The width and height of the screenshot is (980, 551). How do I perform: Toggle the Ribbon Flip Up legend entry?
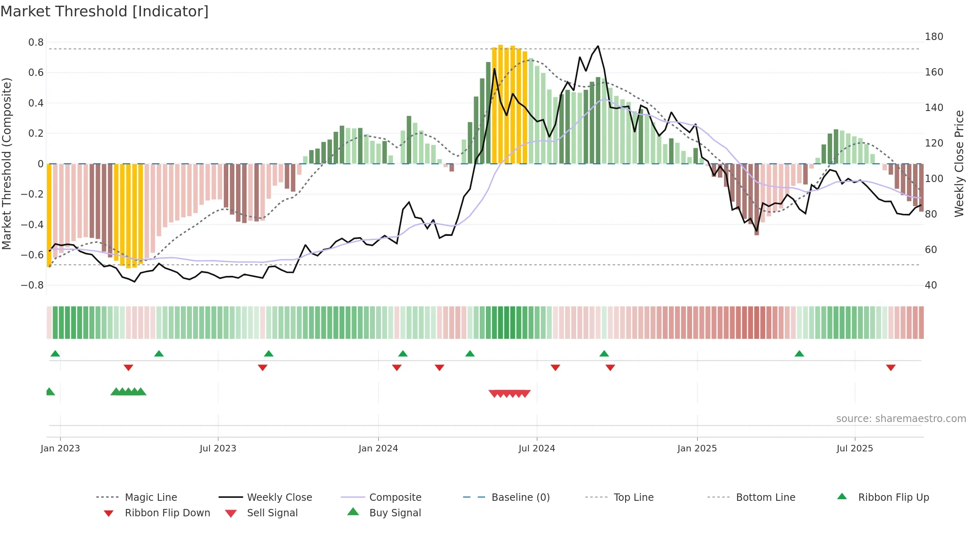point(883,497)
